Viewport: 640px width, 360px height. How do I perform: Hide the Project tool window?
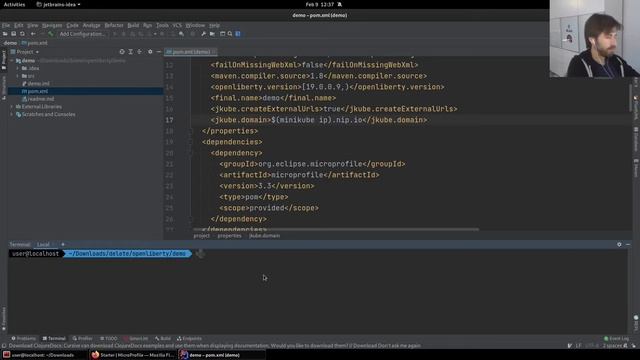[158, 52]
